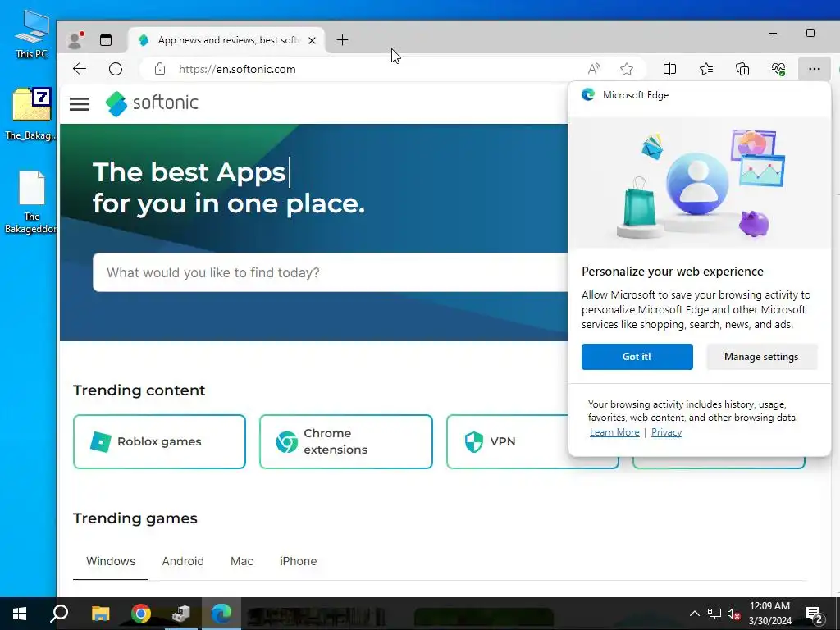Activate Read aloud icon
Image resolution: width=840 pixels, height=630 pixels.
pyautogui.click(x=594, y=69)
